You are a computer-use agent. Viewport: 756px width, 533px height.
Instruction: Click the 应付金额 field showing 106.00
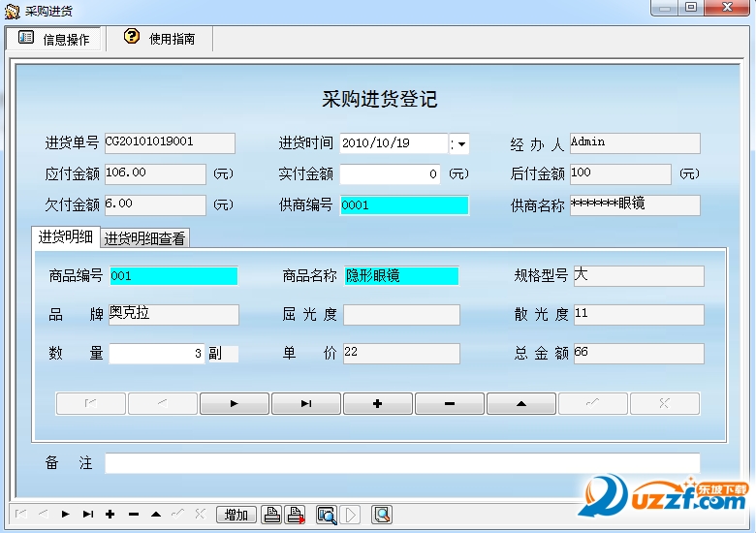155,174
